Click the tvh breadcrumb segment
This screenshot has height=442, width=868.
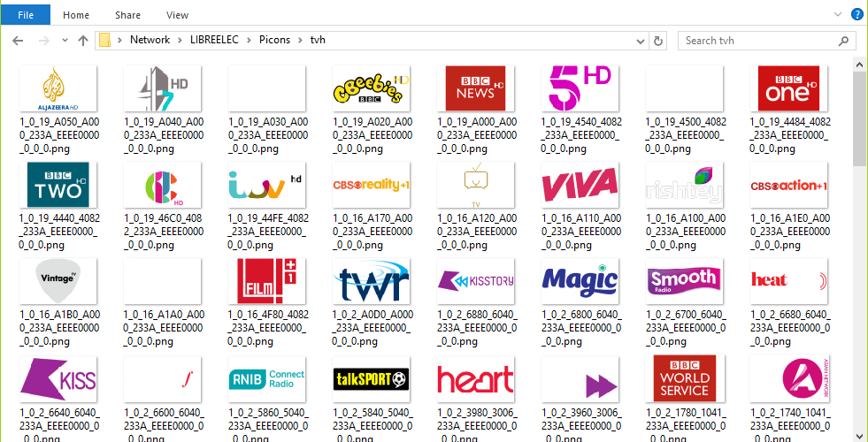[x=318, y=40]
